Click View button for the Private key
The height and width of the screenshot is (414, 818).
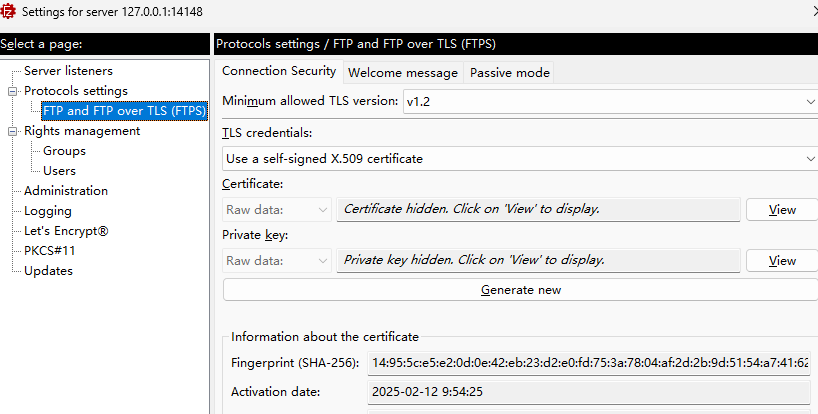[782, 260]
